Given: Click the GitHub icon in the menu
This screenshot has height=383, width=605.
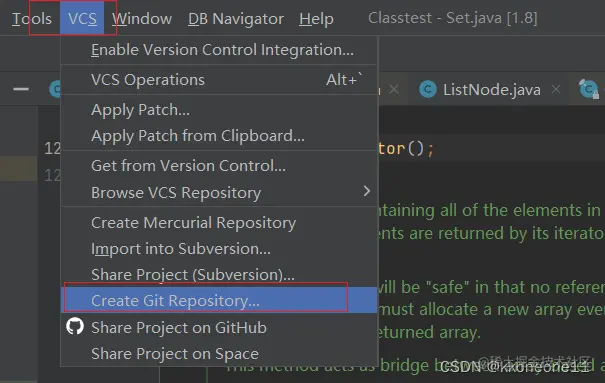Looking at the screenshot, I should pos(75,327).
